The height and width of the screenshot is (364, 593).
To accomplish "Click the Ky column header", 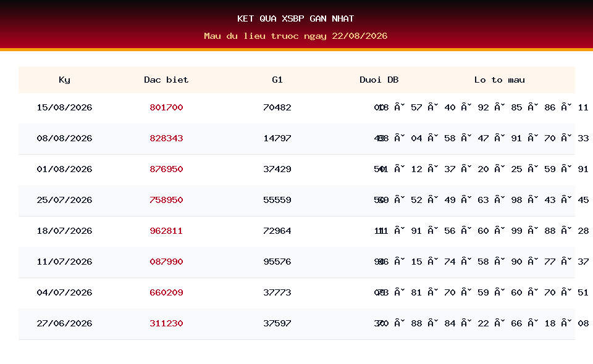I will tap(64, 80).
